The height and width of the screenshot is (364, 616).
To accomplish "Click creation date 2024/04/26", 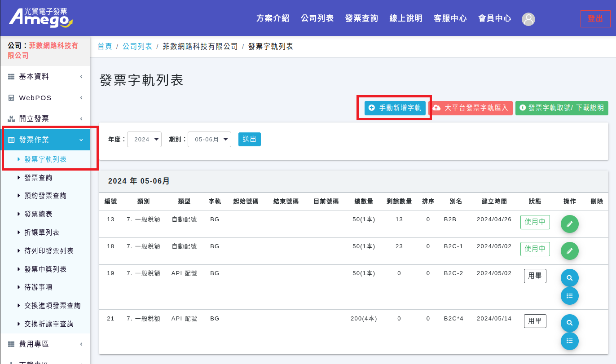I will pyautogui.click(x=494, y=219).
